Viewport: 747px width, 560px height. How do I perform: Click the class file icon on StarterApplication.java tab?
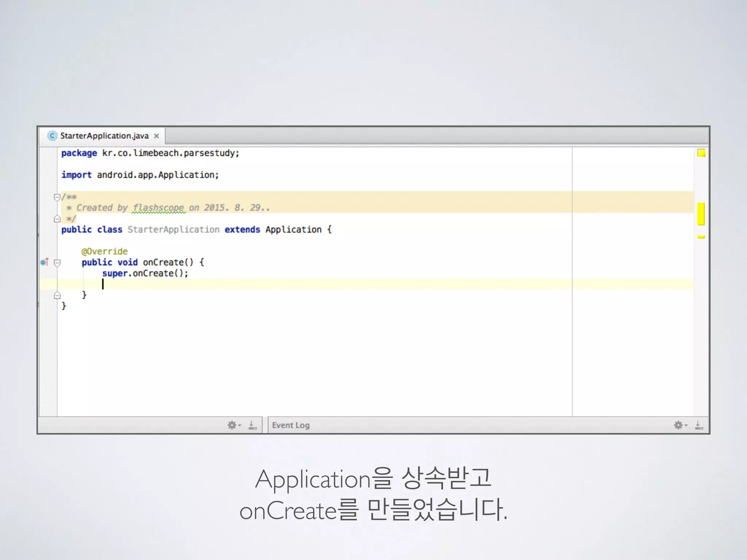(x=53, y=136)
